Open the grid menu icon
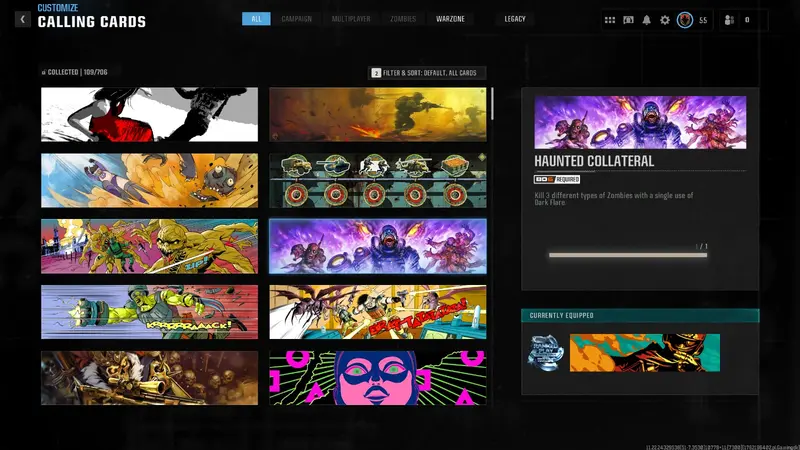Viewport: 800px width, 450px height. tap(610, 19)
